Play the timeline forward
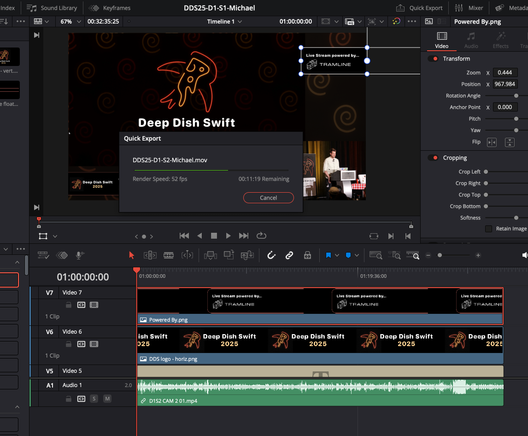 point(228,236)
